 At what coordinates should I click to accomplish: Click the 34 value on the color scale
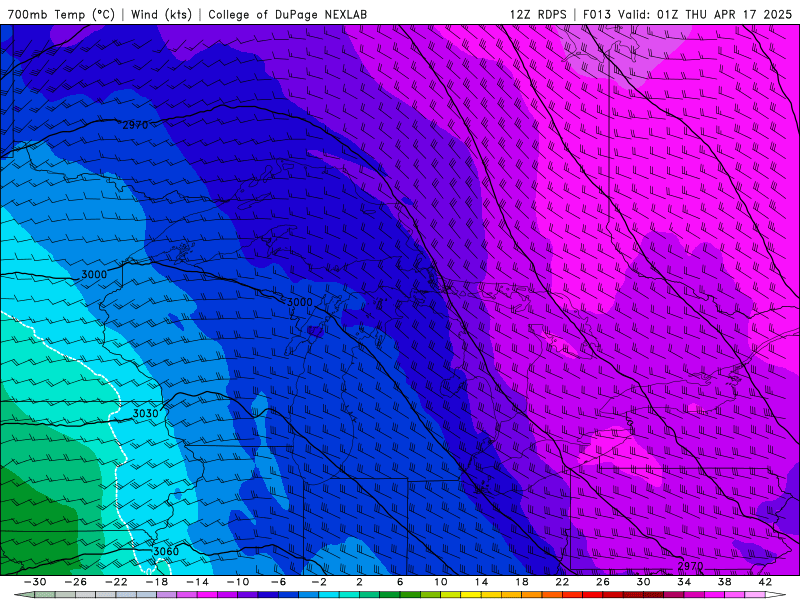pyautogui.click(x=684, y=582)
